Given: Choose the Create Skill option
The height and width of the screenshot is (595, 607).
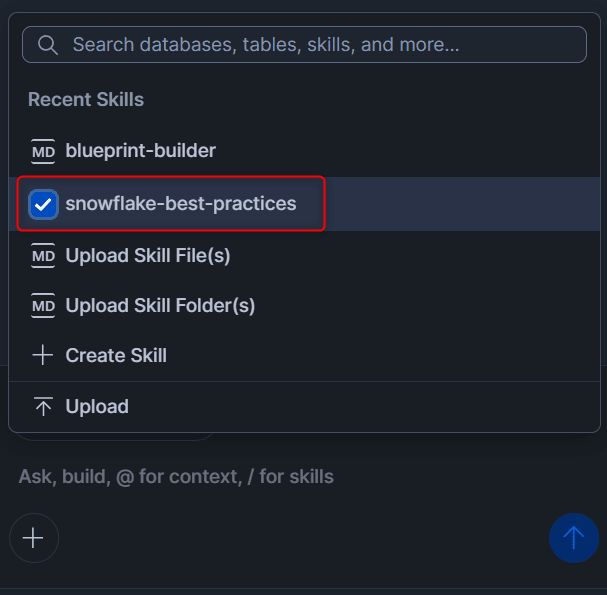Looking at the screenshot, I should [x=116, y=356].
